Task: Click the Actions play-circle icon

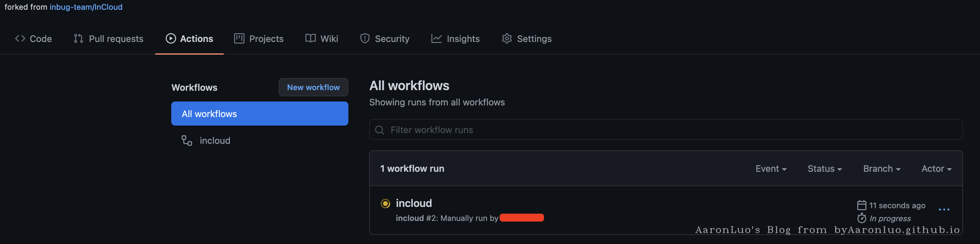Action: 171,38
